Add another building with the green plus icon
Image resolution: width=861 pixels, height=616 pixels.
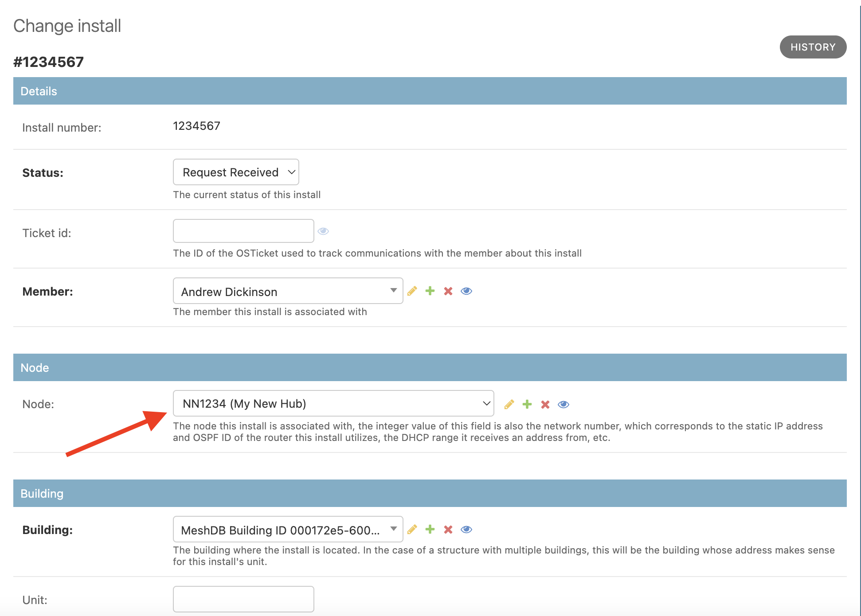[x=430, y=530]
